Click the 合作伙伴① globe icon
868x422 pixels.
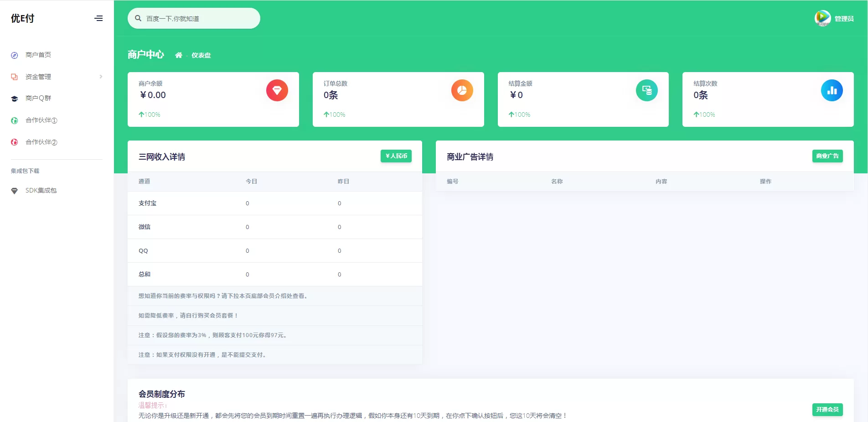point(14,120)
